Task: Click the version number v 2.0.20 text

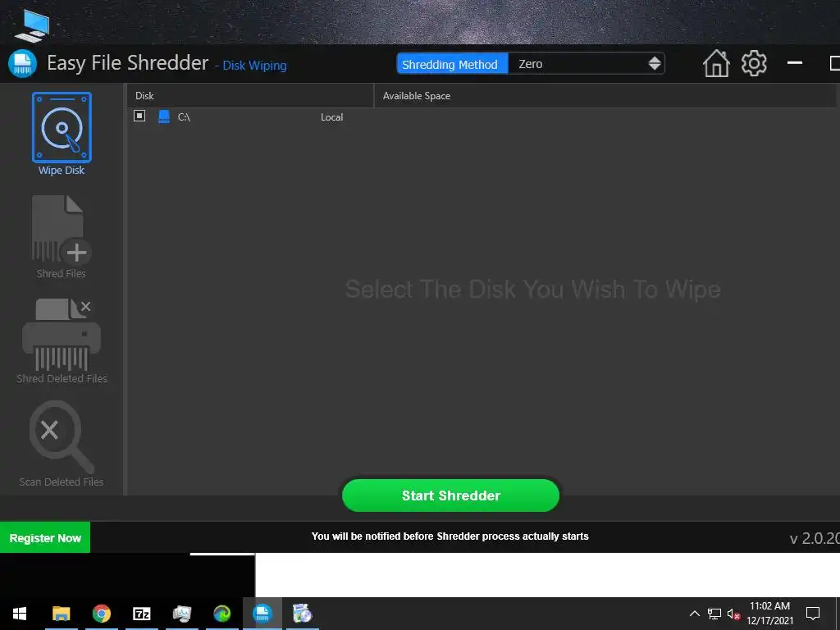Action: point(815,538)
